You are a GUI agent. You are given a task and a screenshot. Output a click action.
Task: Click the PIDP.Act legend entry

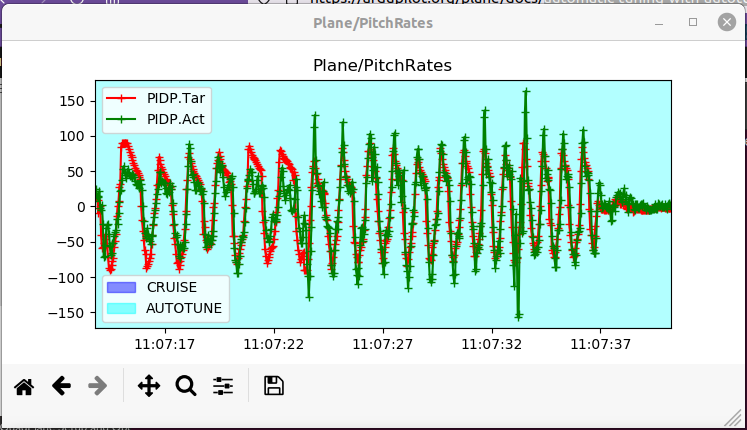coord(176,119)
